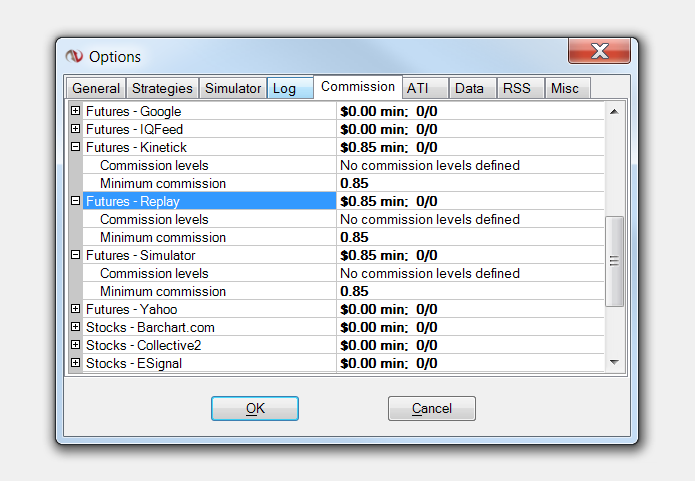Select the Futures - Yahoo label
The image size is (695, 481).
[x=132, y=309]
